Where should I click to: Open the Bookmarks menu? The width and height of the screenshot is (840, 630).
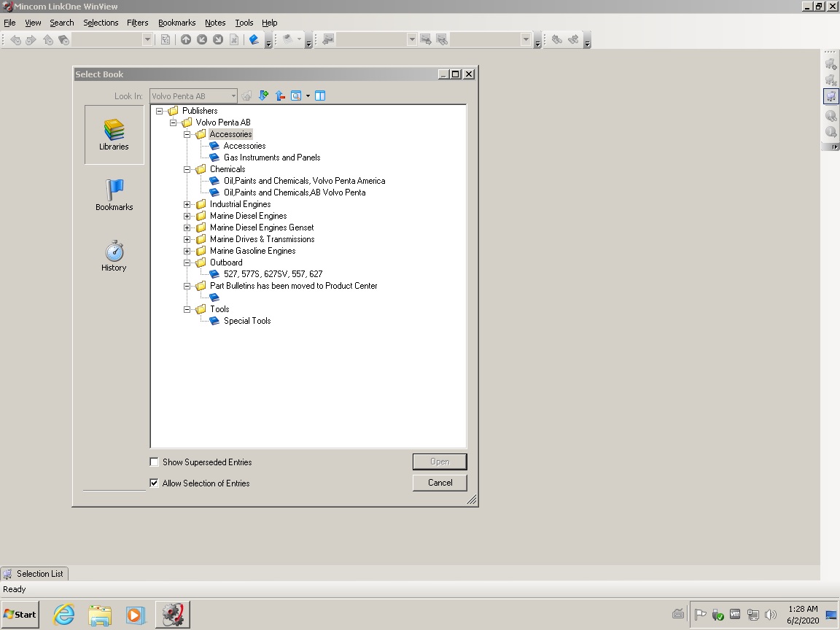[x=176, y=23]
